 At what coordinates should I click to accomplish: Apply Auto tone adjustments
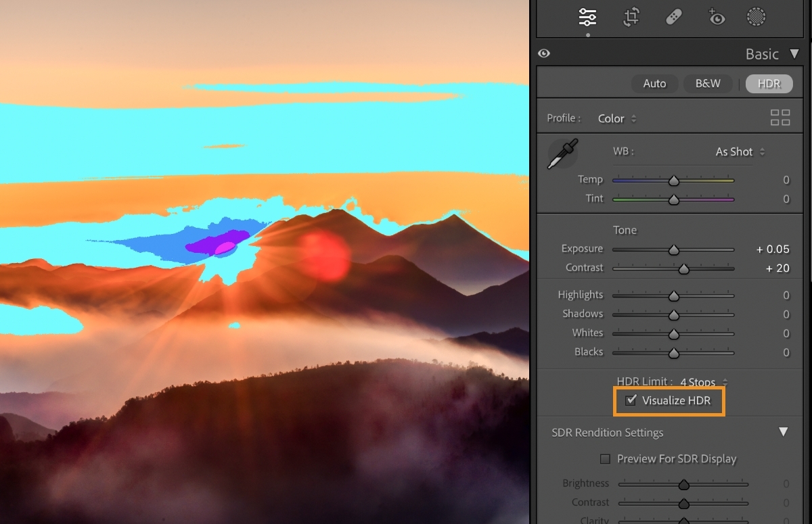click(x=654, y=83)
